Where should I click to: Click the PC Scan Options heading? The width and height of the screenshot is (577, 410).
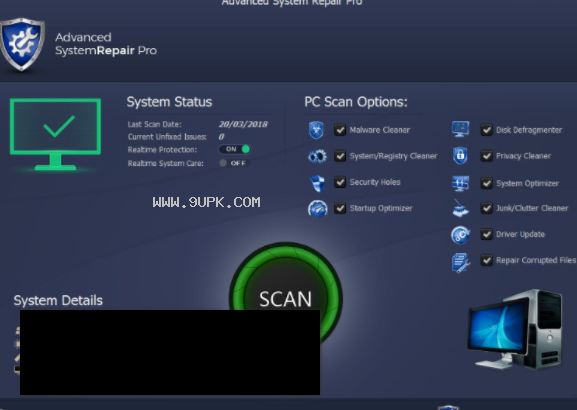coord(356,102)
